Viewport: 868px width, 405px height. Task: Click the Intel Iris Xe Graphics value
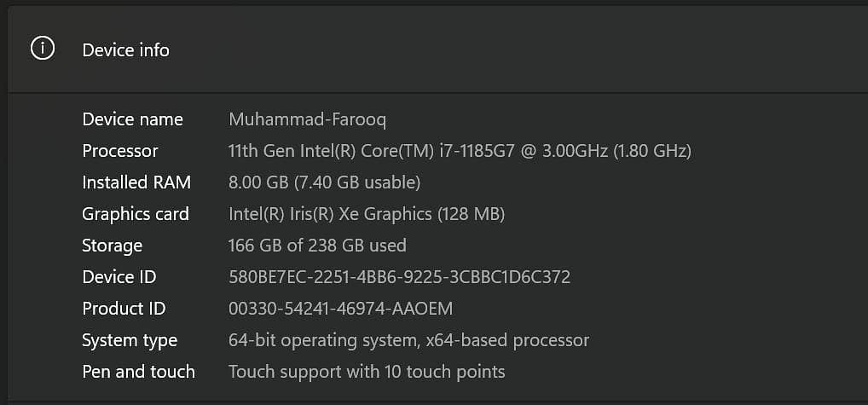coord(367,214)
